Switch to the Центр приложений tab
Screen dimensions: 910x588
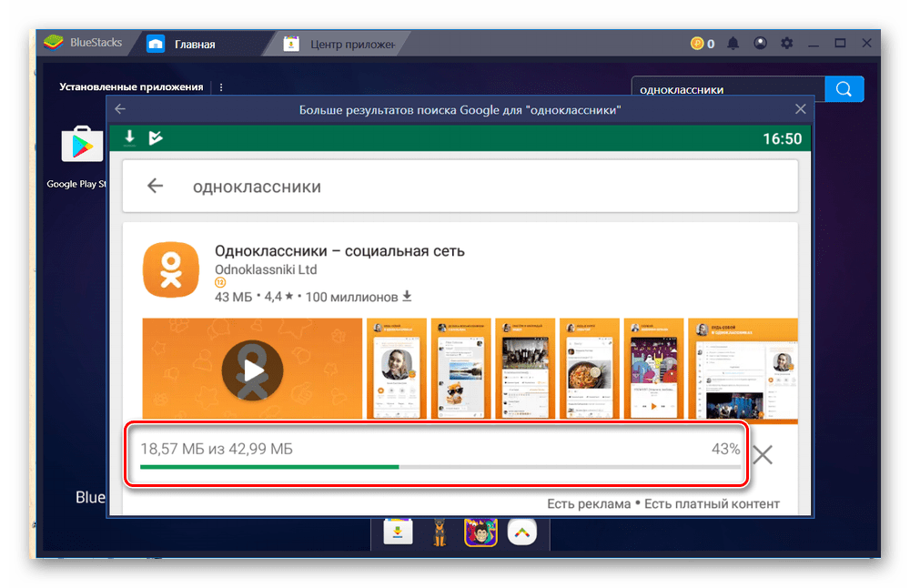pos(350,44)
